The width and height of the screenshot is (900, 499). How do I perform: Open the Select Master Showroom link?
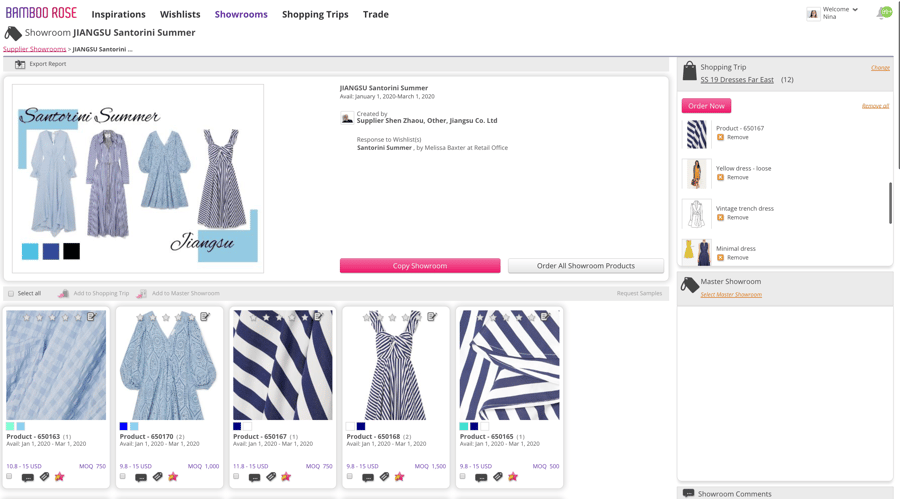(x=731, y=295)
